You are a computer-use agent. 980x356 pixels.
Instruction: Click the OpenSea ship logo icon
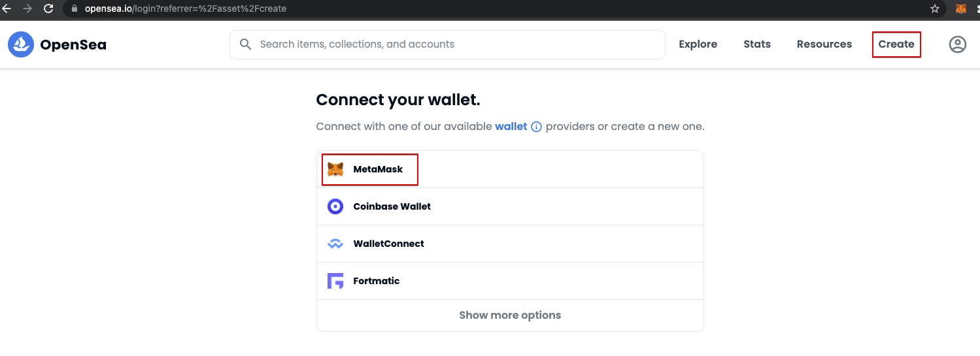pyautogui.click(x=21, y=44)
